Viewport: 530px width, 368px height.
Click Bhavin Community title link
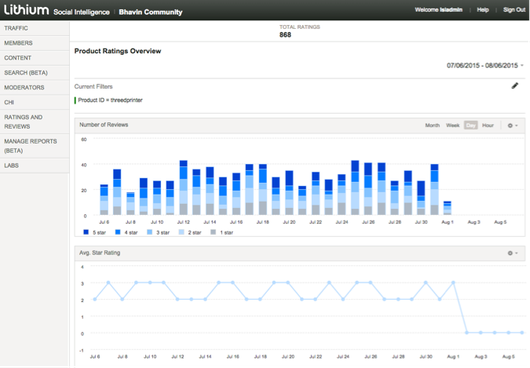pyautogui.click(x=150, y=12)
